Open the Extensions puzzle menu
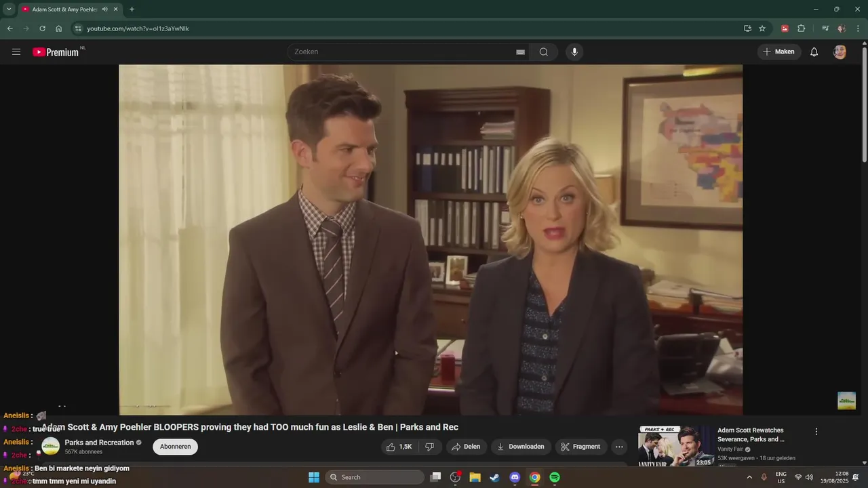Viewport: 868px width, 488px height. 802,28
